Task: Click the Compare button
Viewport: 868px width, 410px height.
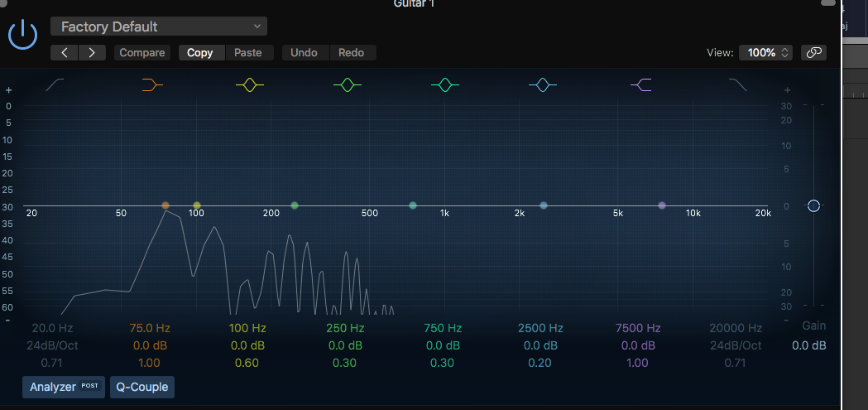Action: pyautogui.click(x=142, y=53)
